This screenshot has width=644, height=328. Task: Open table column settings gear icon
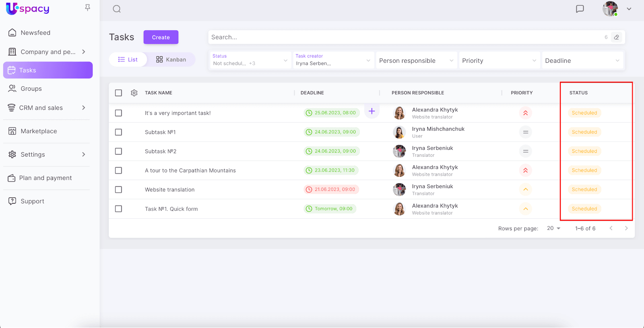(134, 93)
